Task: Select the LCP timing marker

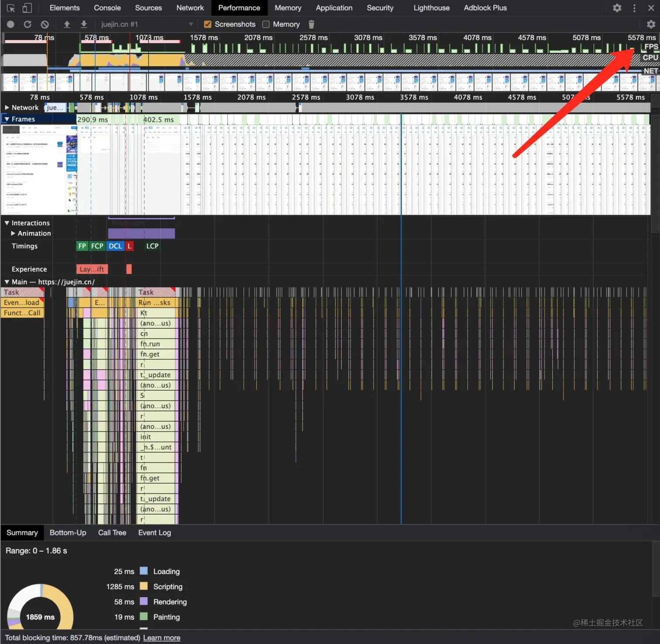Action: (152, 246)
